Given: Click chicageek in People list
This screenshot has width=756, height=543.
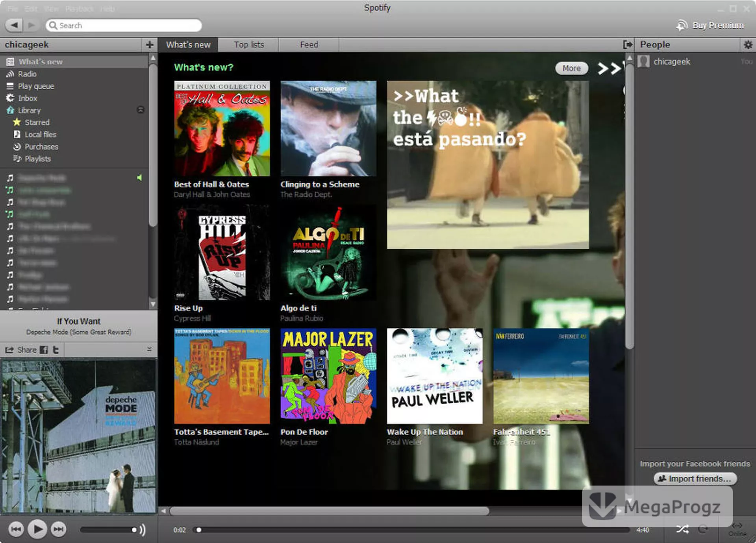Looking at the screenshot, I should click(x=672, y=62).
